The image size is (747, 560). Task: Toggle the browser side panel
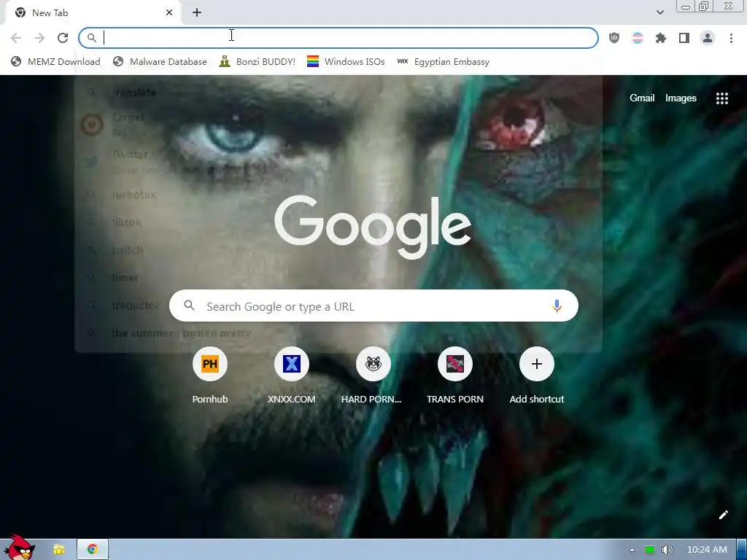(x=684, y=38)
